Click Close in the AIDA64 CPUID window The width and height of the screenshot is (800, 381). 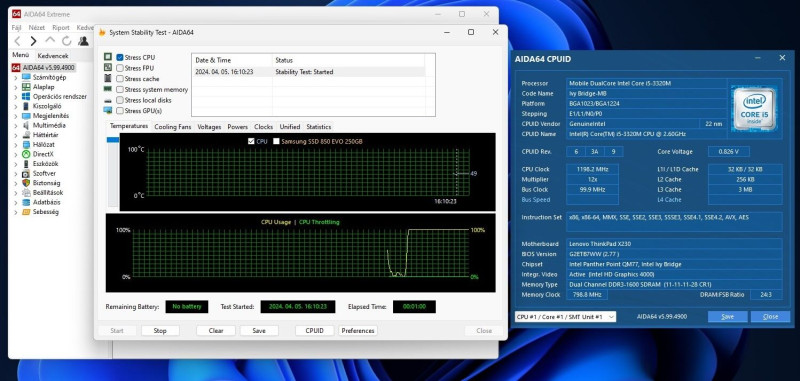pyautogui.click(x=770, y=317)
